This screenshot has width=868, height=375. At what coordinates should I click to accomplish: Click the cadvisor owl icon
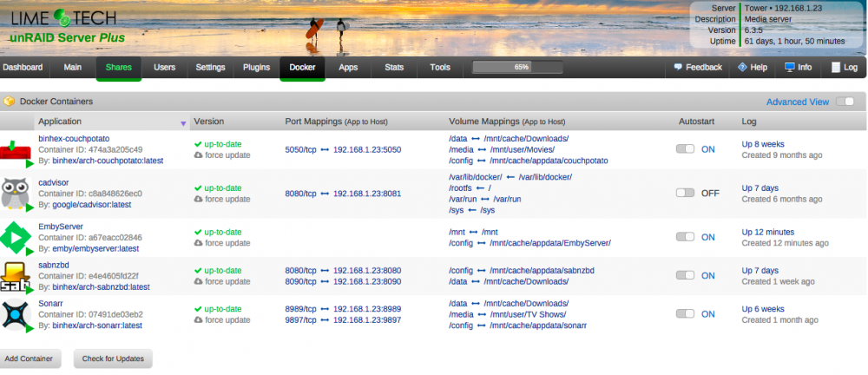(x=15, y=194)
